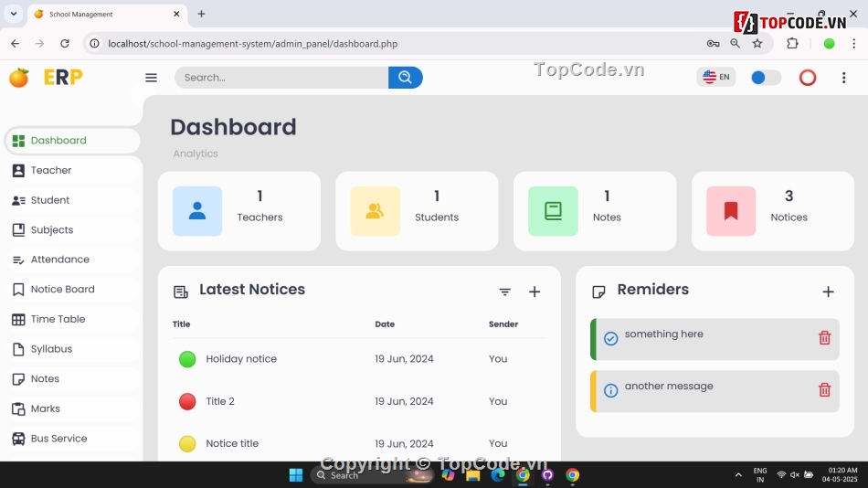Viewport: 868px width, 488px height.
Task: Add a new notice with plus icon
Action: pyautogui.click(x=535, y=292)
